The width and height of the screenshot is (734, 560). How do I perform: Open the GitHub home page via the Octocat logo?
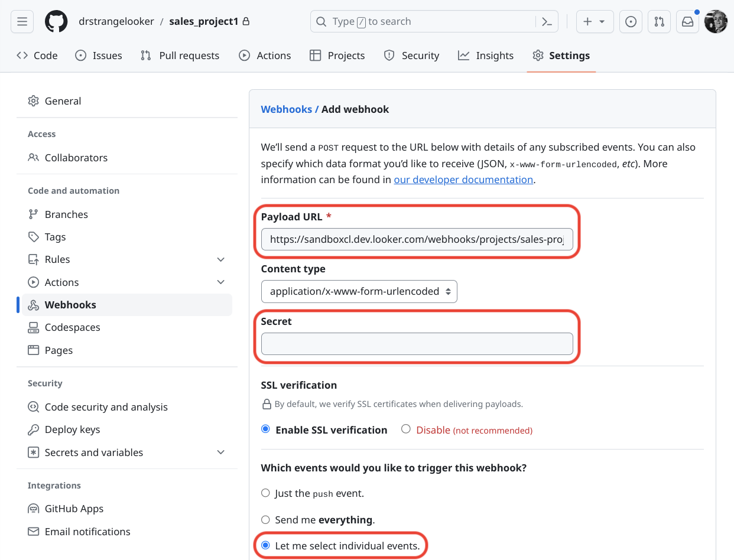57,21
